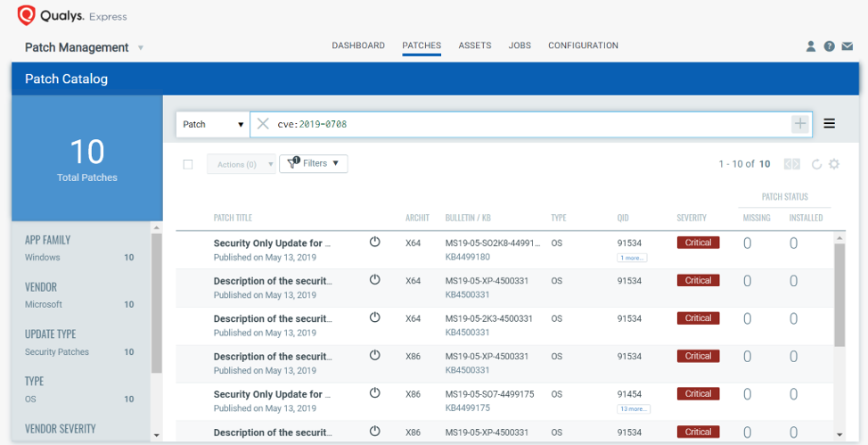
Task: Open KB4499180 link
Action: click(x=467, y=257)
